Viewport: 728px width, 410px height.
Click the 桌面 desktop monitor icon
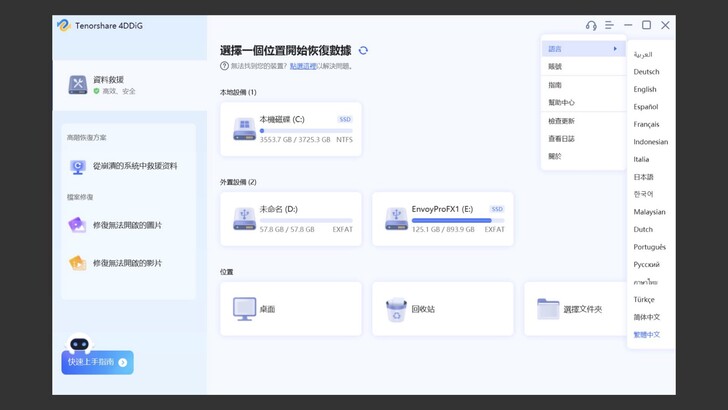244,309
